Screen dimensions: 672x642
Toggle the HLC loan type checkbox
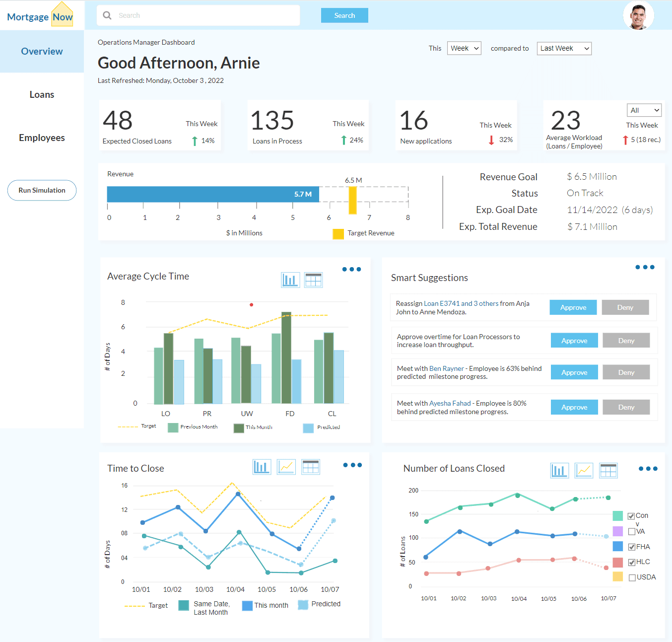point(632,562)
